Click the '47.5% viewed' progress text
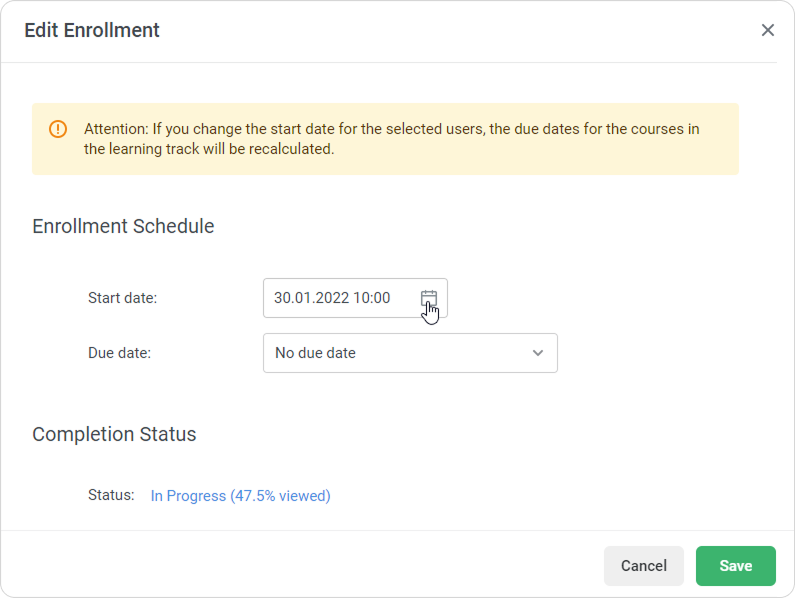 point(281,495)
